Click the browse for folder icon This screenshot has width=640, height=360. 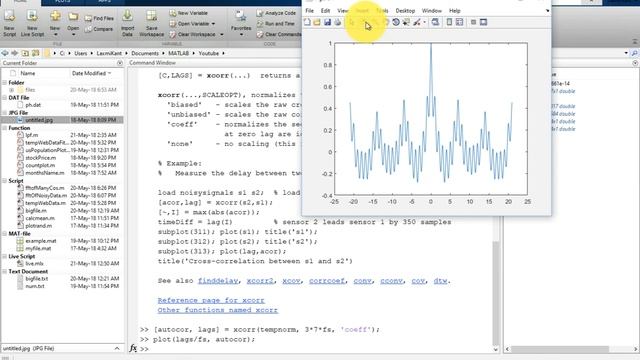pos(36,53)
